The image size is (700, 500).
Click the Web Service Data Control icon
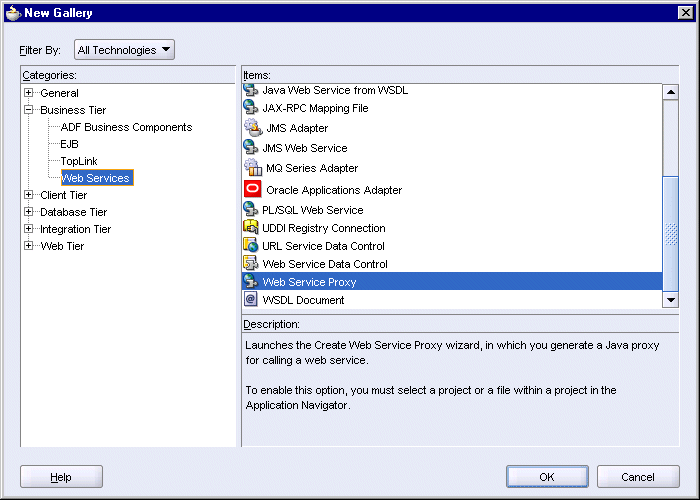pos(250,263)
